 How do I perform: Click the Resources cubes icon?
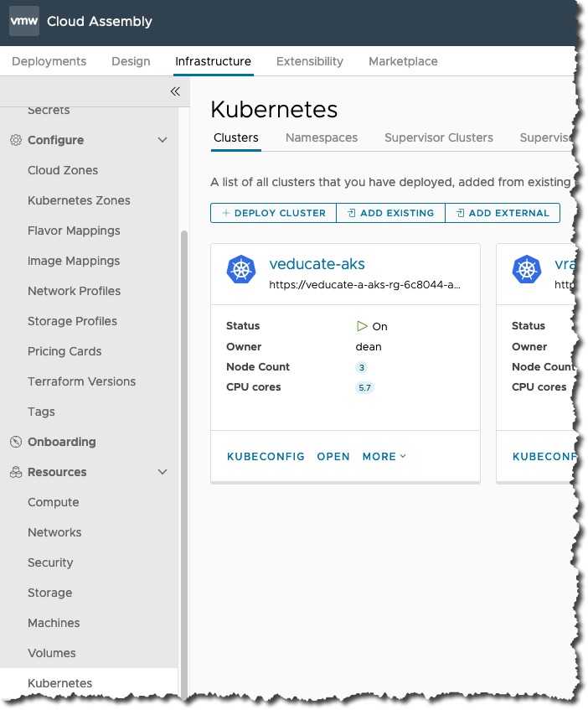click(16, 472)
